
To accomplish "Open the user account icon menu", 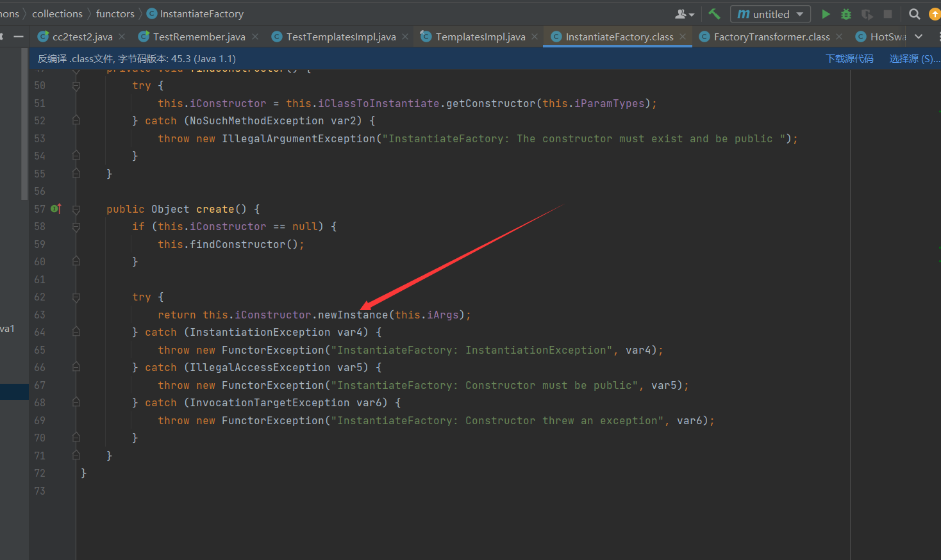I will click(x=685, y=14).
